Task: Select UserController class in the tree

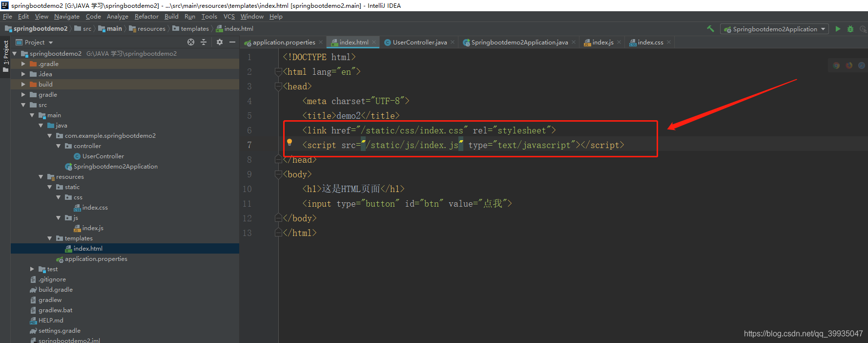Action: 99,156
